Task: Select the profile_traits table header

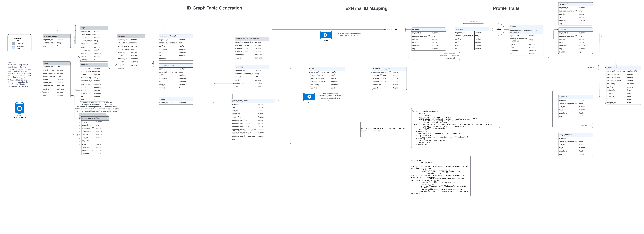Action: point(624,67)
